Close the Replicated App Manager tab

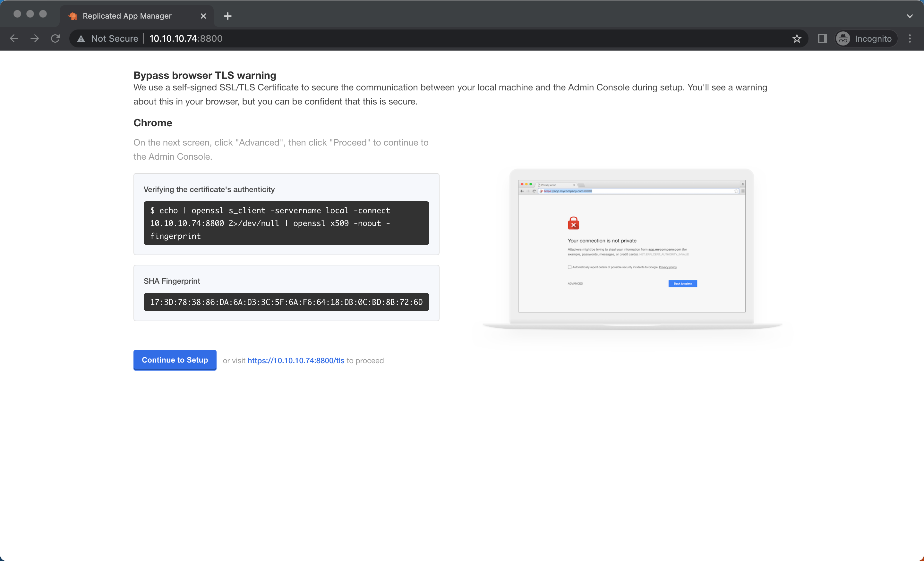click(x=203, y=16)
